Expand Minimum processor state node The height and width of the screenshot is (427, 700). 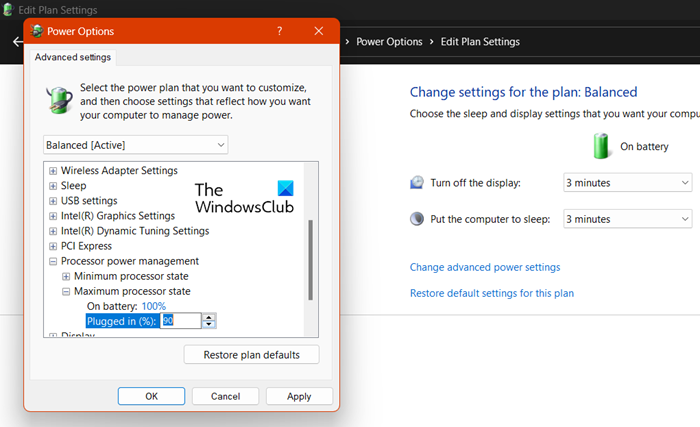pos(66,276)
